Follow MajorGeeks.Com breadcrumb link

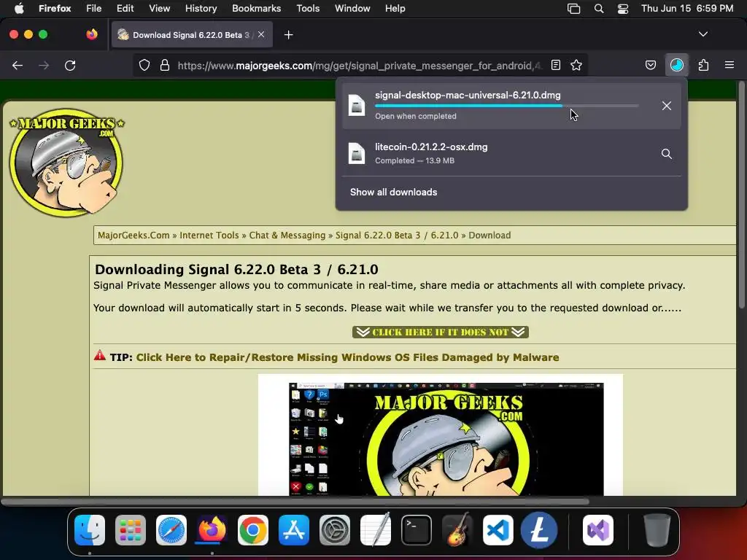pyautogui.click(x=133, y=236)
